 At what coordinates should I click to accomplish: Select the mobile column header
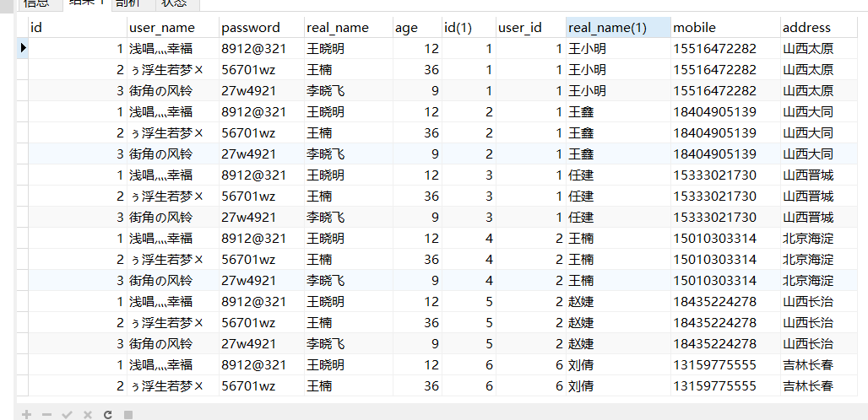tap(726, 28)
